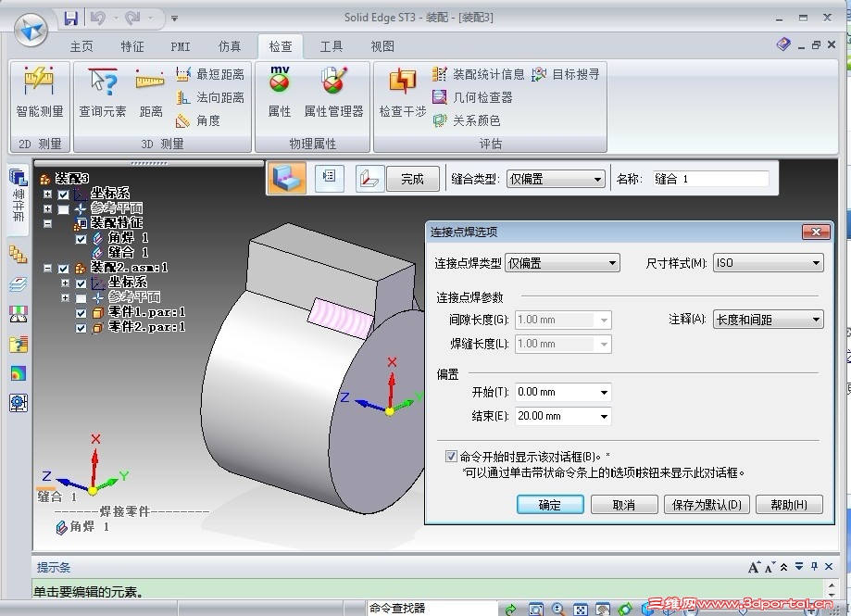This screenshot has height=616, width=851.
Task: Switch to the 视图 ribbon tab
Action: [382, 46]
